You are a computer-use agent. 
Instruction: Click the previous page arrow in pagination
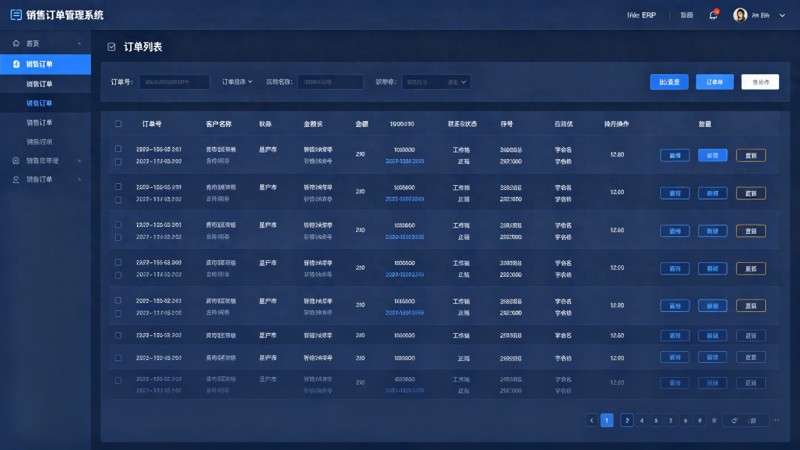tap(591, 420)
